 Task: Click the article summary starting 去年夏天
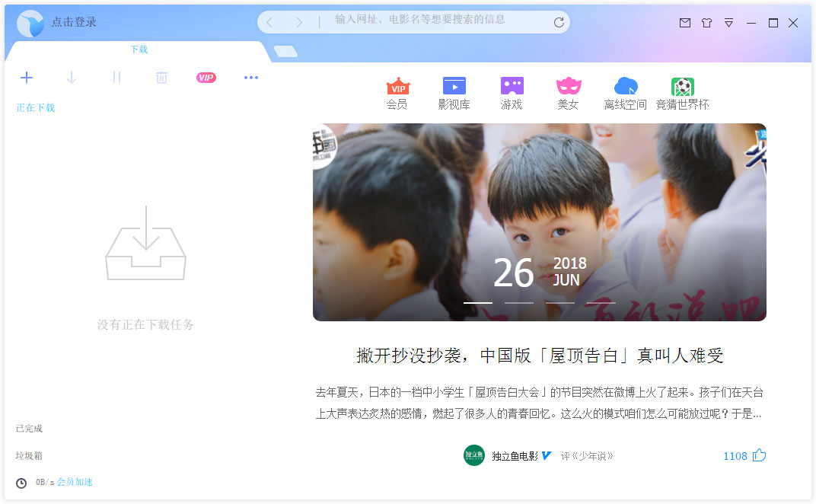click(x=539, y=403)
